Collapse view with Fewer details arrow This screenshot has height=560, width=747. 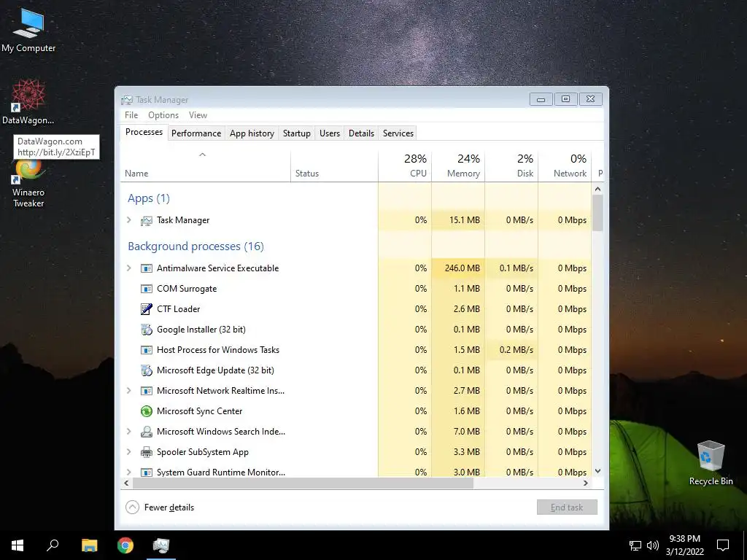[x=132, y=507]
